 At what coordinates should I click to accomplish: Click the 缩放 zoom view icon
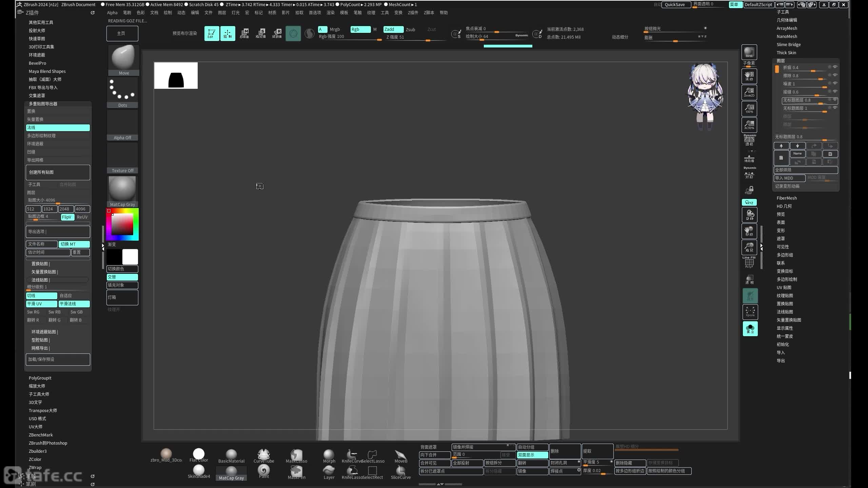pyautogui.click(x=749, y=247)
